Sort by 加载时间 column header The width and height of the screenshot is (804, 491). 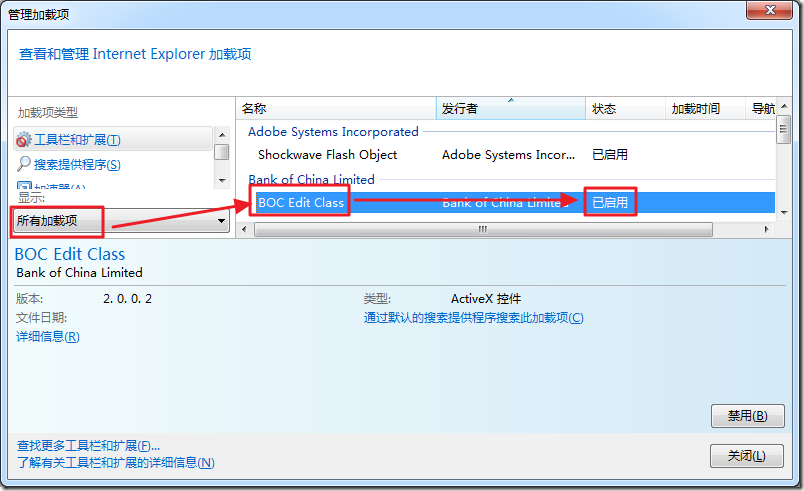tap(706, 109)
